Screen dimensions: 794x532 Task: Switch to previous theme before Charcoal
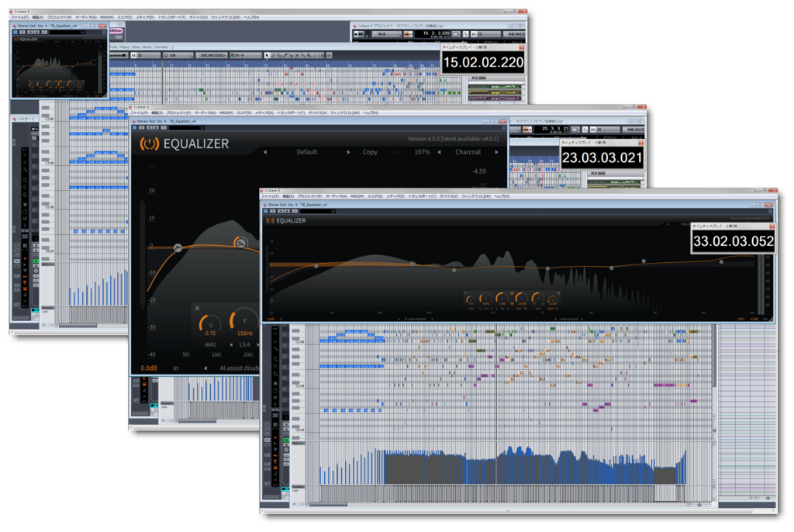click(439, 152)
